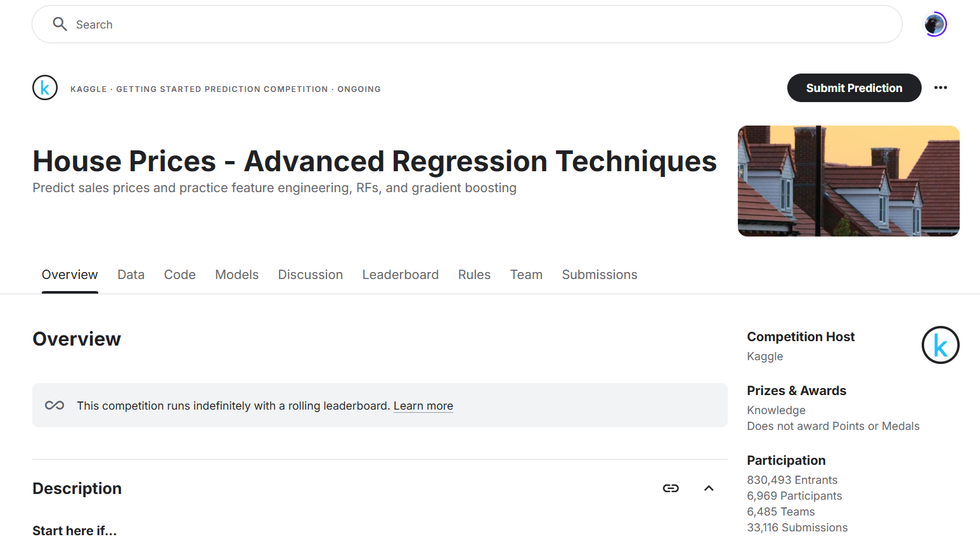Open the three-dot more options menu
The image size is (980, 539).
[x=940, y=88]
